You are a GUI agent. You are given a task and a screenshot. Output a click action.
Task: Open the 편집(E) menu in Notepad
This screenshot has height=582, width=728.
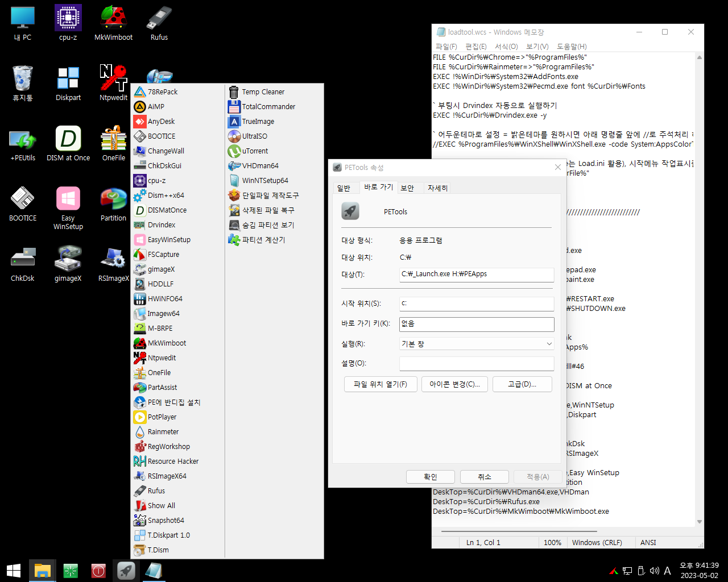(476, 47)
